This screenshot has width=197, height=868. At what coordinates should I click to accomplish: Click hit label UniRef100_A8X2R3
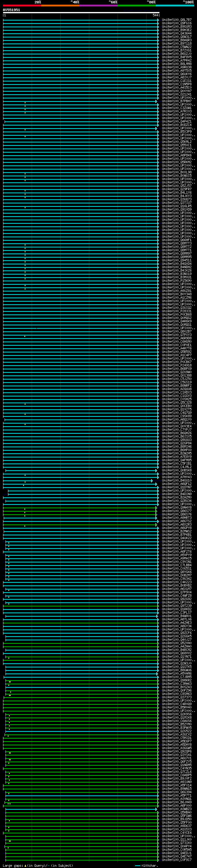177,525
